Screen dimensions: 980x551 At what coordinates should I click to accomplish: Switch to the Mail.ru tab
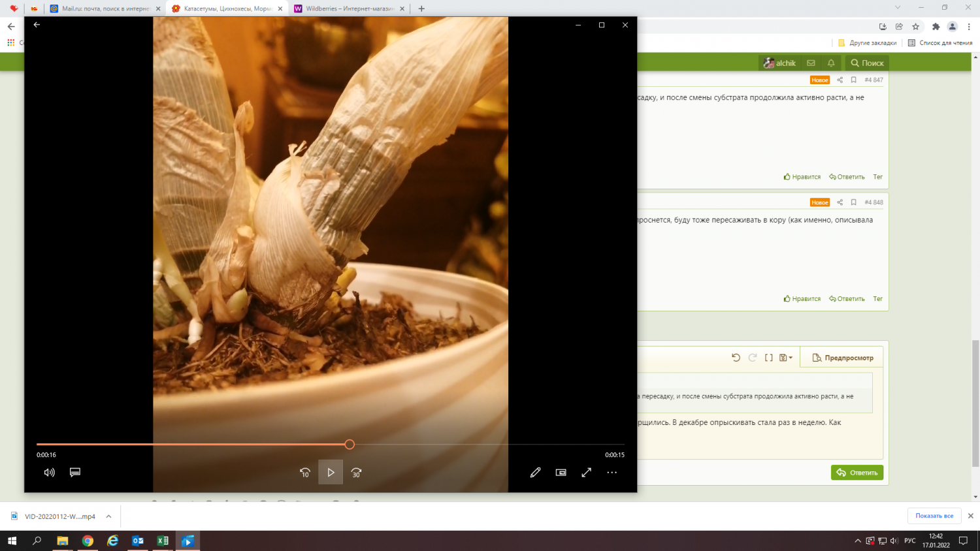tap(106, 8)
